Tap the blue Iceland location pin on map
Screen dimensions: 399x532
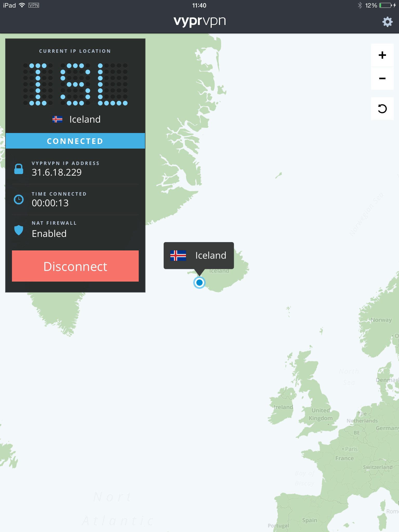click(x=199, y=282)
